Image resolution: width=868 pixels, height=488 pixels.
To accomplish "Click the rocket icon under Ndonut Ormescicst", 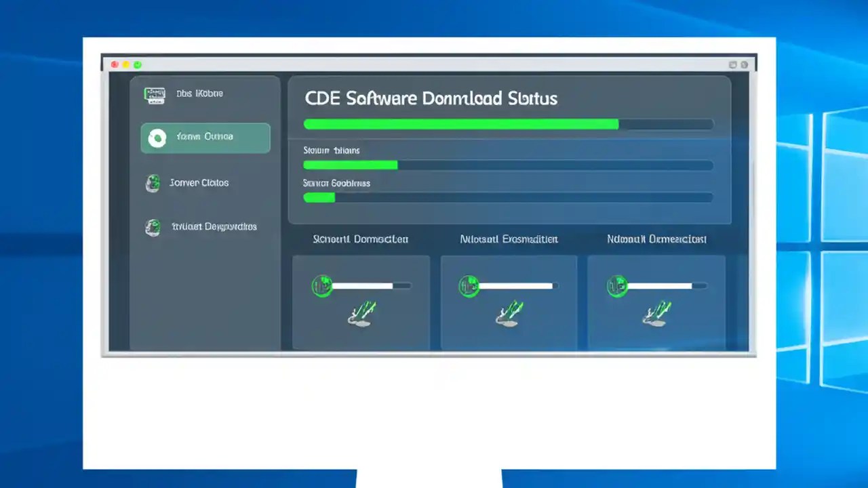I will (x=655, y=313).
